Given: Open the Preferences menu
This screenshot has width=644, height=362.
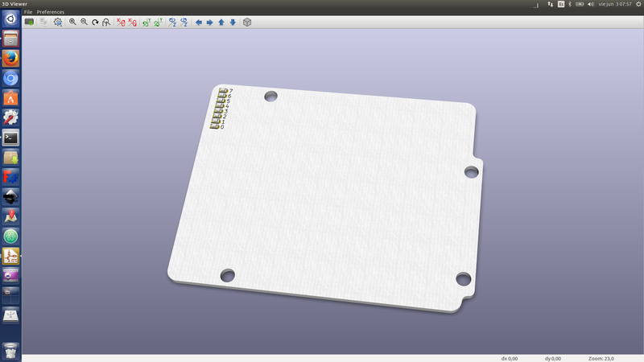Looking at the screenshot, I should coord(51,12).
